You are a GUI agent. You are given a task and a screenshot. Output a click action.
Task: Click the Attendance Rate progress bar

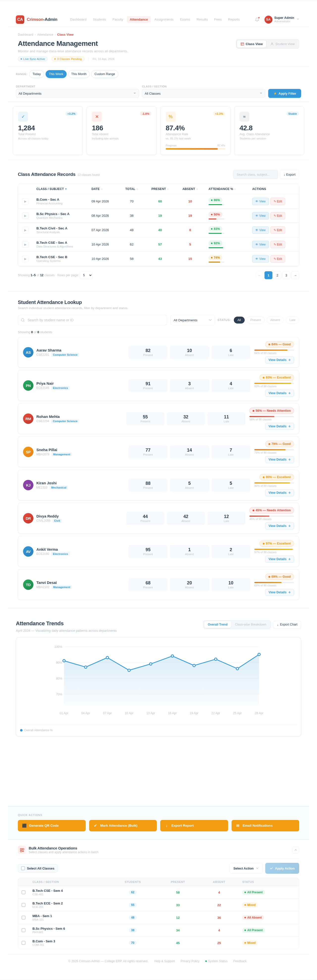point(195,149)
